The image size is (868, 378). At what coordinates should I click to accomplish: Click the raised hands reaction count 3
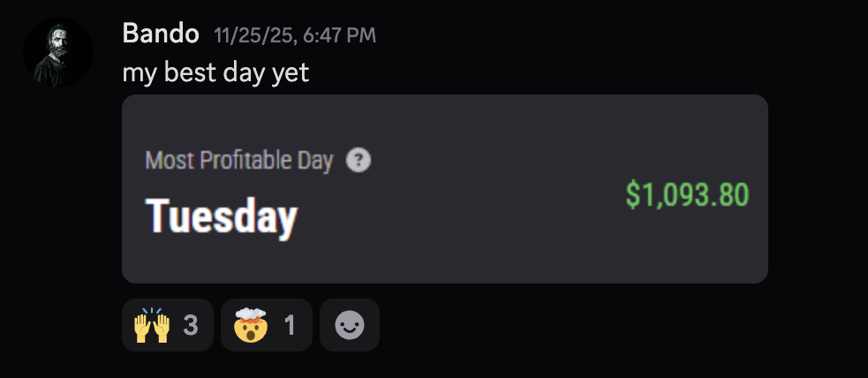click(x=190, y=326)
